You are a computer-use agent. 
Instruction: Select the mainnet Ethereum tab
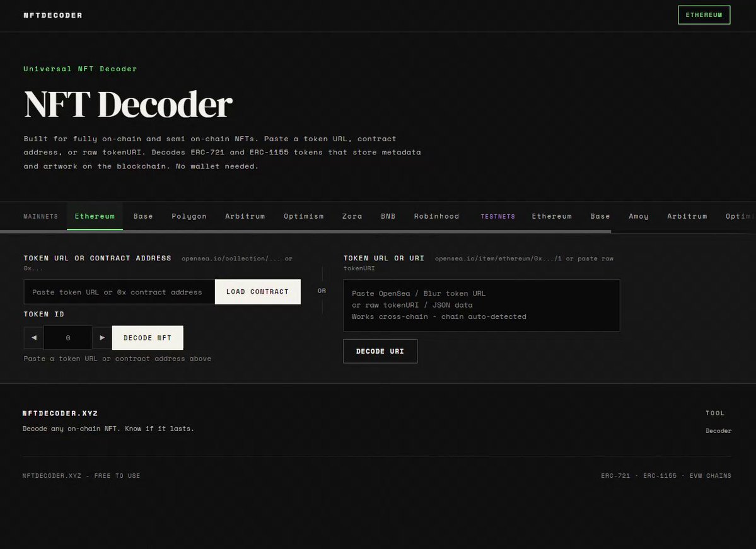point(95,216)
